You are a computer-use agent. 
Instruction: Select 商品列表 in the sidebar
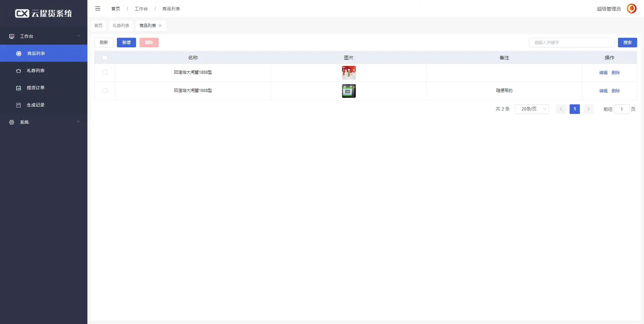click(44, 53)
